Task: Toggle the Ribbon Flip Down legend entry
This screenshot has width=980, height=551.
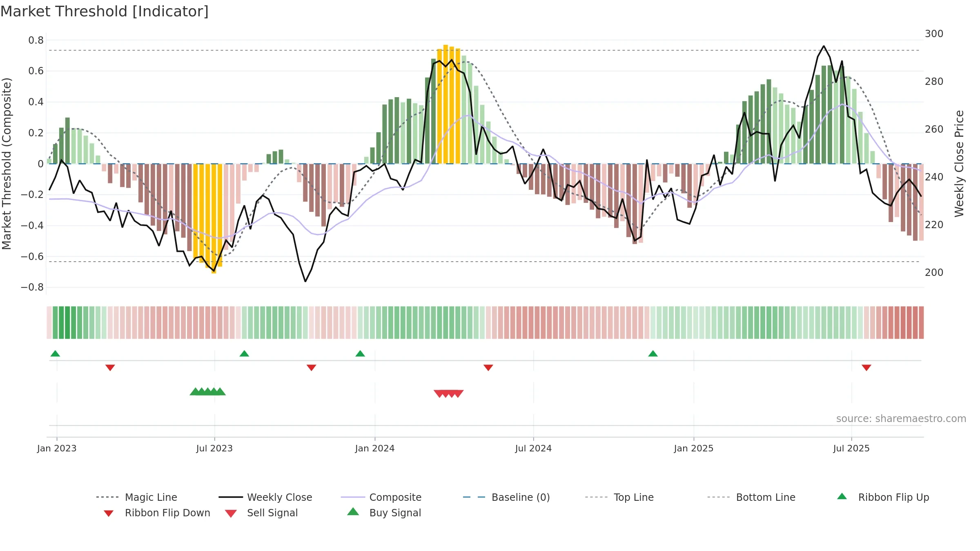Action: (157, 513)
